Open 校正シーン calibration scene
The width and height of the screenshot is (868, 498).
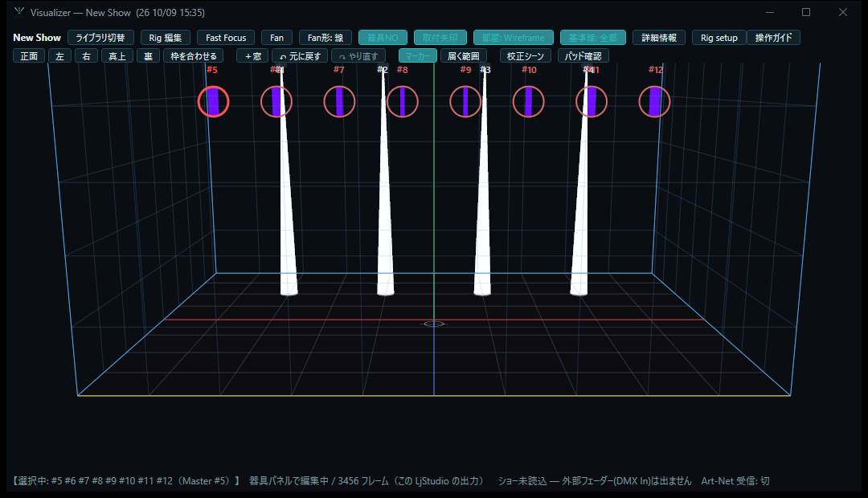pos(526,56)
